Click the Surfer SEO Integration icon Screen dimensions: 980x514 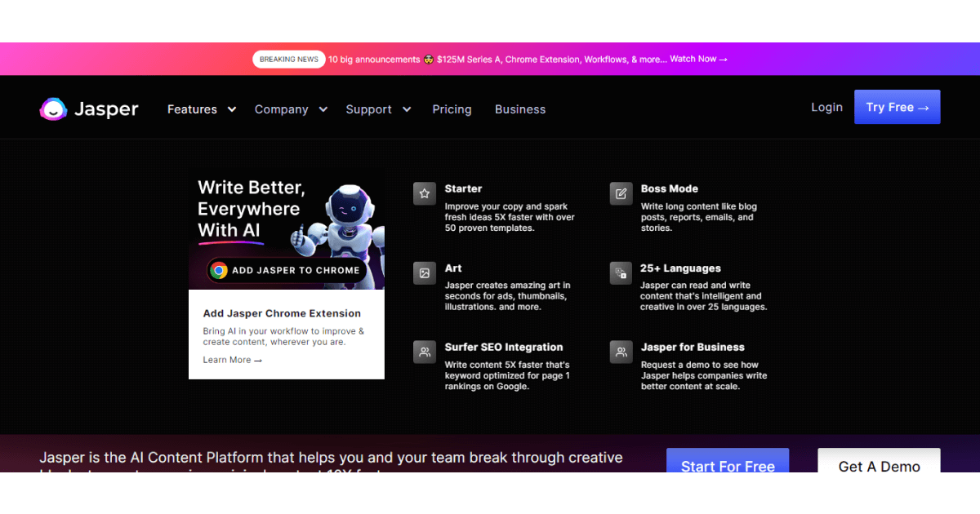click(424, 352)
